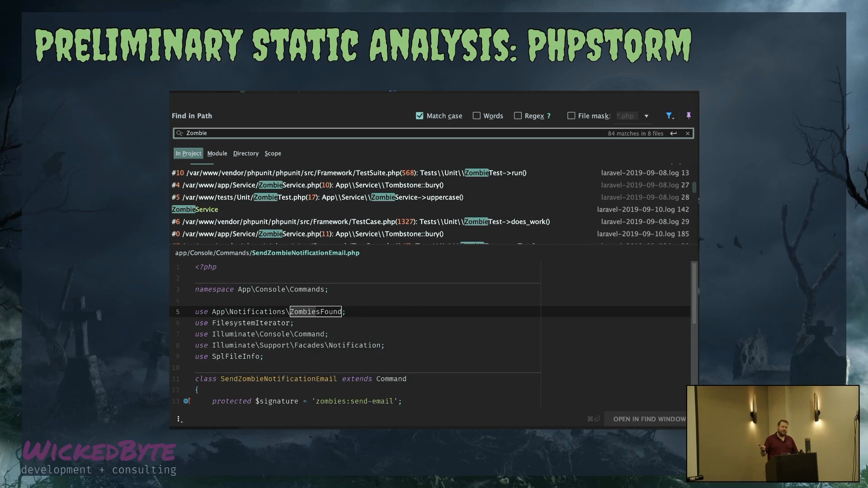
Task: Click the Facades\Notification use line
Action: pyautogui.click(x=289, y=346)
